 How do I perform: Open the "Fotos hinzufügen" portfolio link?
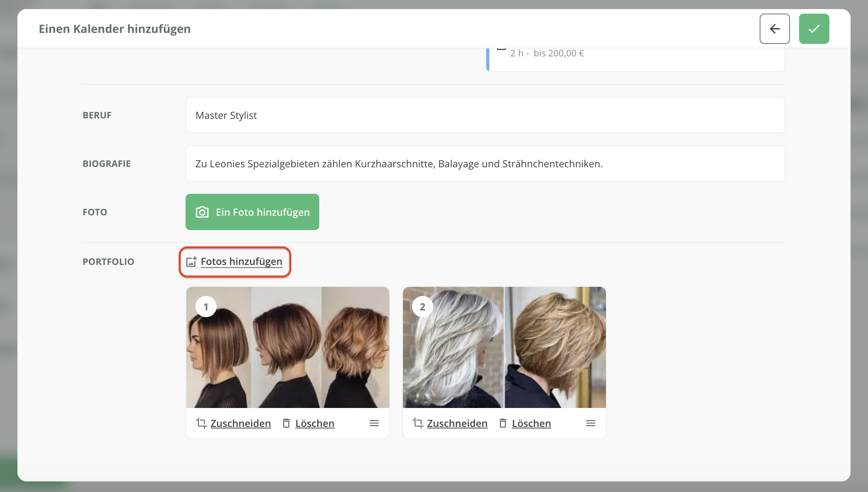[241, 262]
